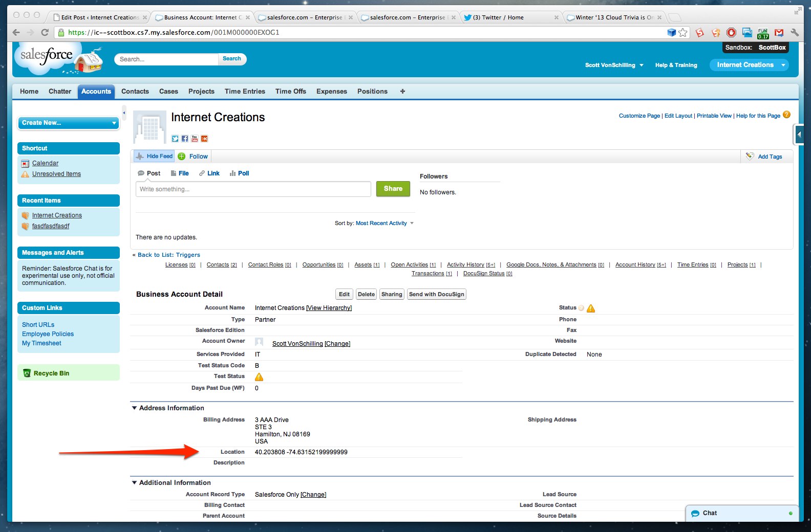The width and height of the screenshot is (811, 532).
Task: Click the header Search input field
Action: coord(167,59)
